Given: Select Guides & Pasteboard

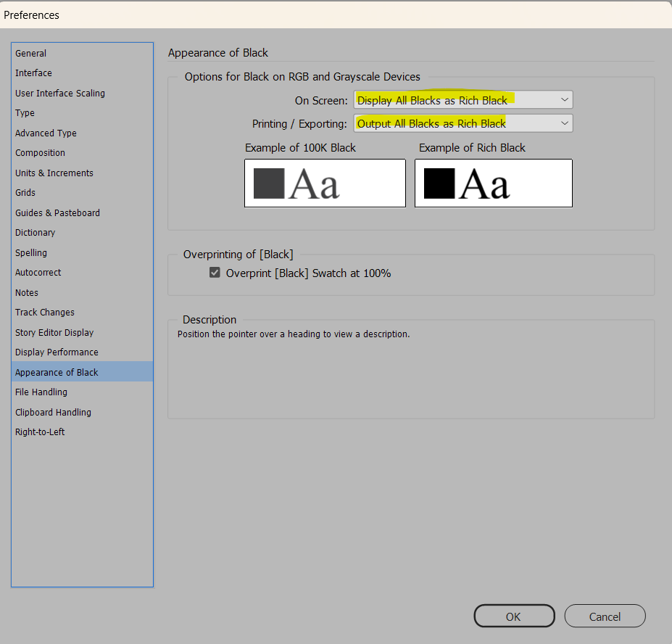Looking at the screenshot, I should pyautogui.click(x=82, y=212).
